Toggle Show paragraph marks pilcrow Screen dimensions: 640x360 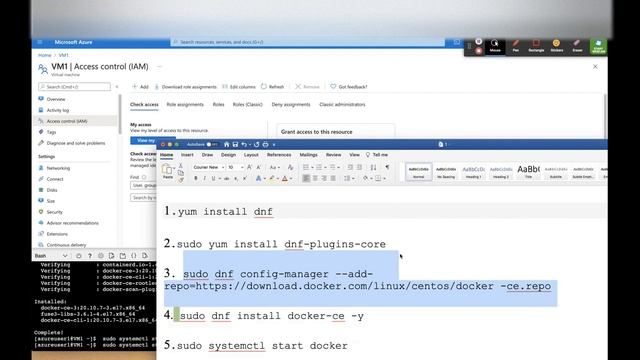[x=387, y=167]
